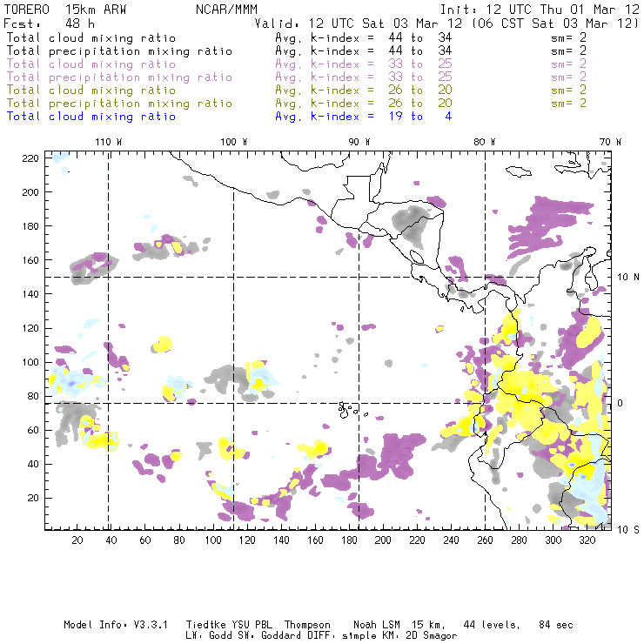Click purple "Avg. k-index = 33 to 25" on cloud row
This screenshot has height=644, width=644.
pyautogui.click(x=364, y=64)
